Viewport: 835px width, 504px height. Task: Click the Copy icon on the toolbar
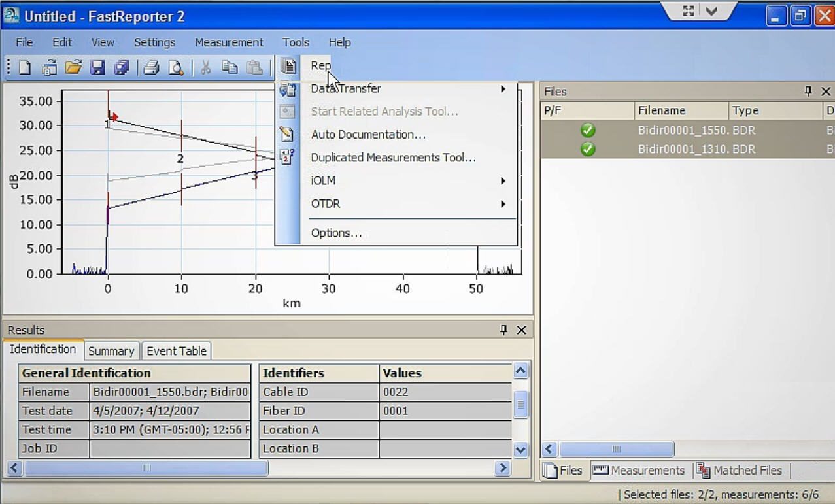tap(229, 67)
